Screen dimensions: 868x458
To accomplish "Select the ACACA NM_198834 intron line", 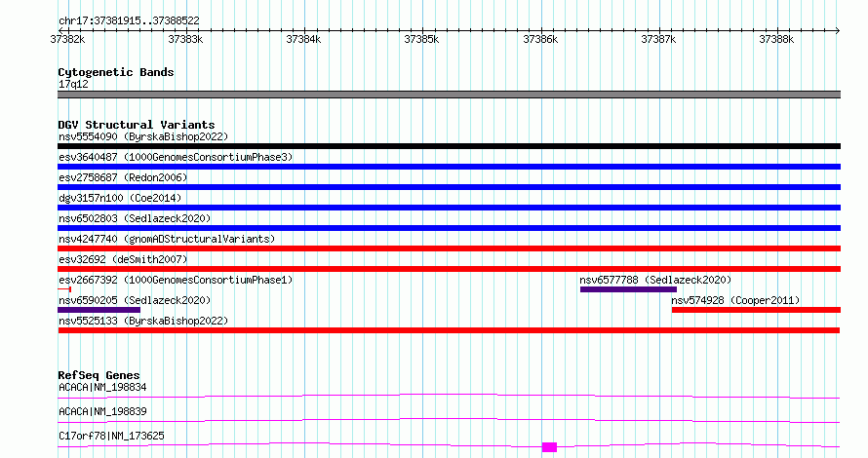I will (x=449, y=396).
